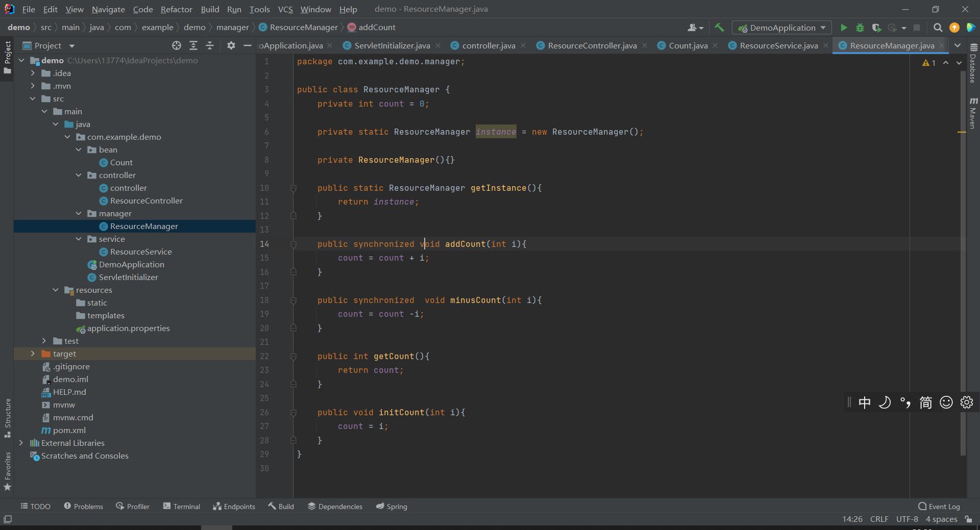Open the Refactor menu
Image resolution: width=980 pixels, height=530 pixels.
click(x=176, y=9)
